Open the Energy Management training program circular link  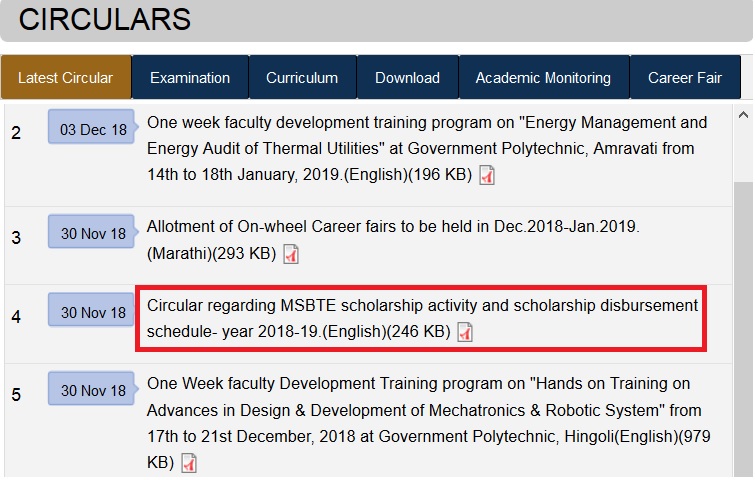click(x=427, y=148)
